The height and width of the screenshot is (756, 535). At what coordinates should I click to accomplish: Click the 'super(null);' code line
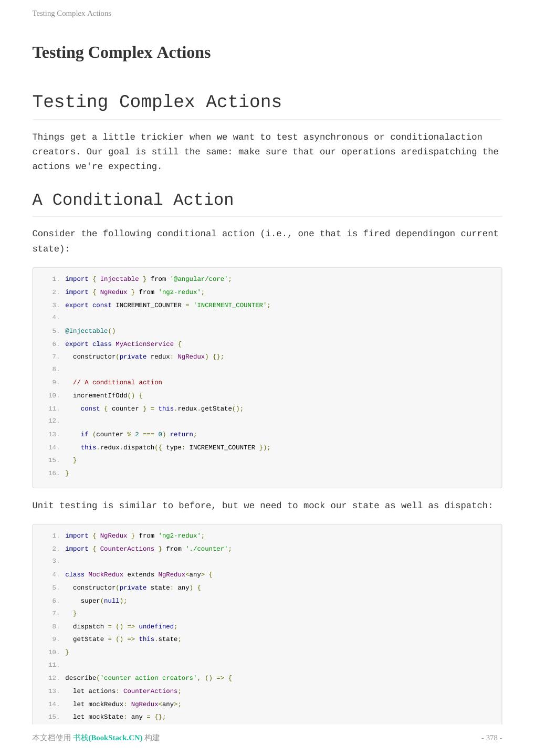(104, 601)
